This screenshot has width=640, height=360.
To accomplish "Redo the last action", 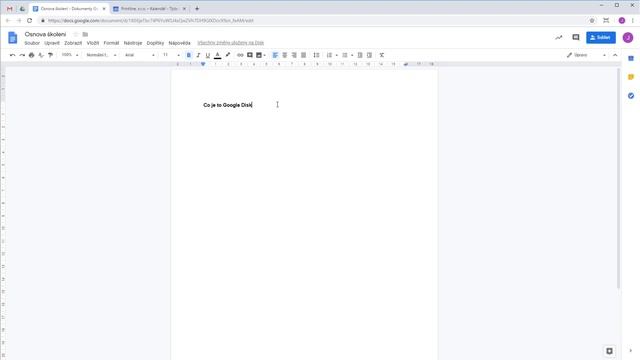I will pos(22,55).
